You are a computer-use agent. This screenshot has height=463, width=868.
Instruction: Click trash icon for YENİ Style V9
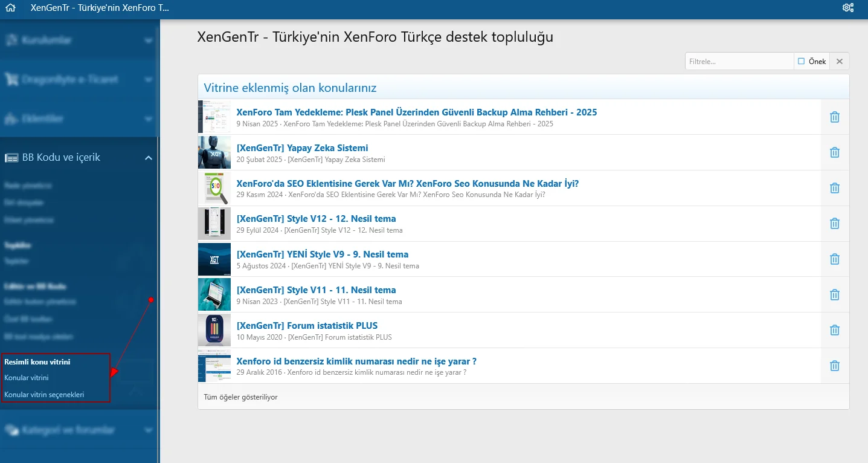pos(834,259)
